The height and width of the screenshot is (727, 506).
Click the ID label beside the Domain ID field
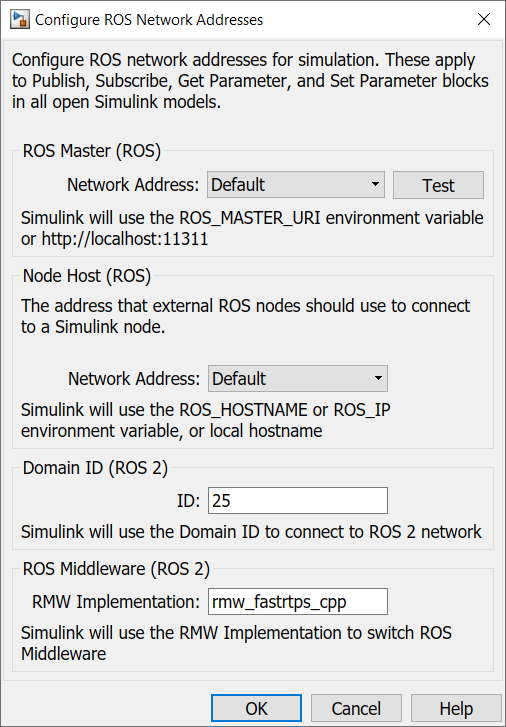[188, 501]
